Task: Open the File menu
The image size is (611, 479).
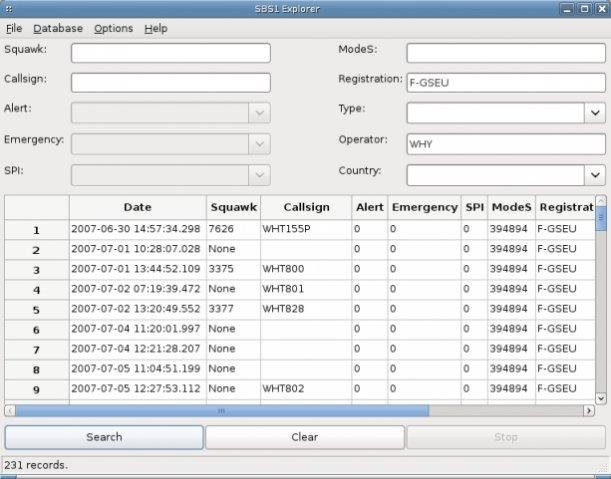Action: point(14,28)
